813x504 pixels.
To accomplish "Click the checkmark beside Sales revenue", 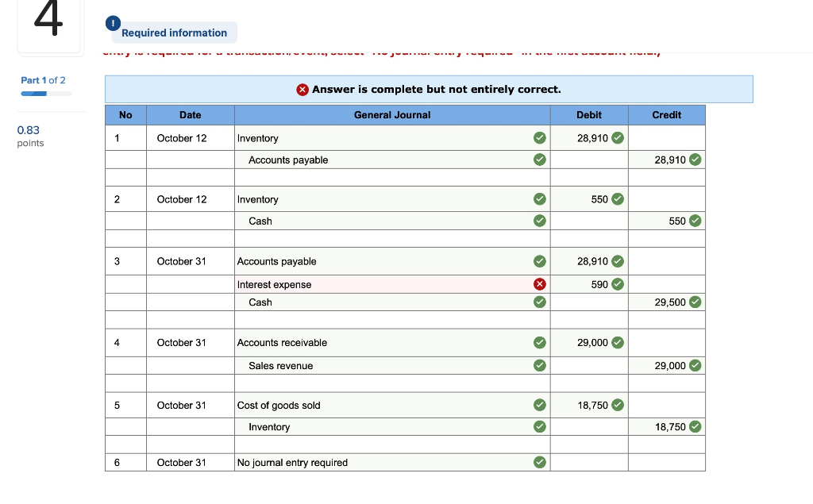I will tap(540, 365).
